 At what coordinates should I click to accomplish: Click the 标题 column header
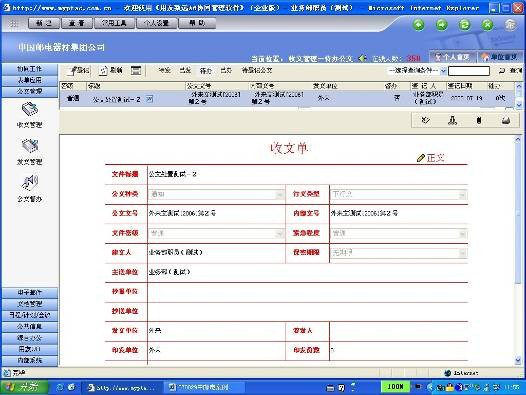(x=136, y=86)
